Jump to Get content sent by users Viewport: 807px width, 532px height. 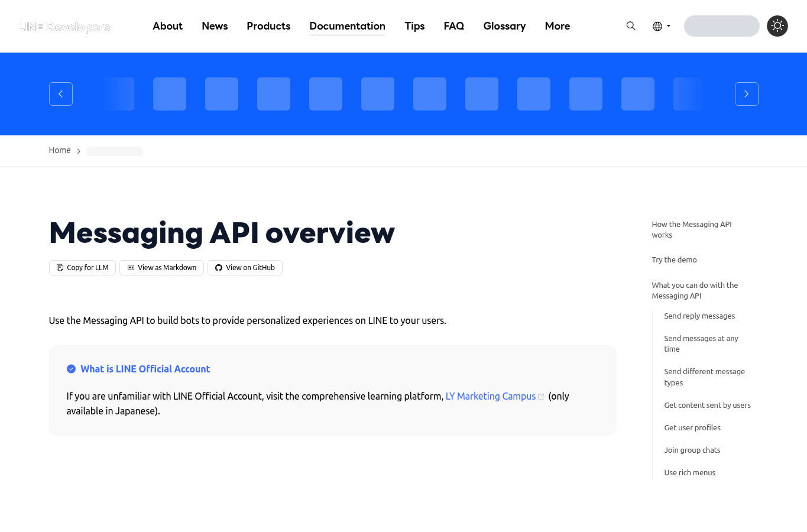pyautogui.click(x=707, y=405)
